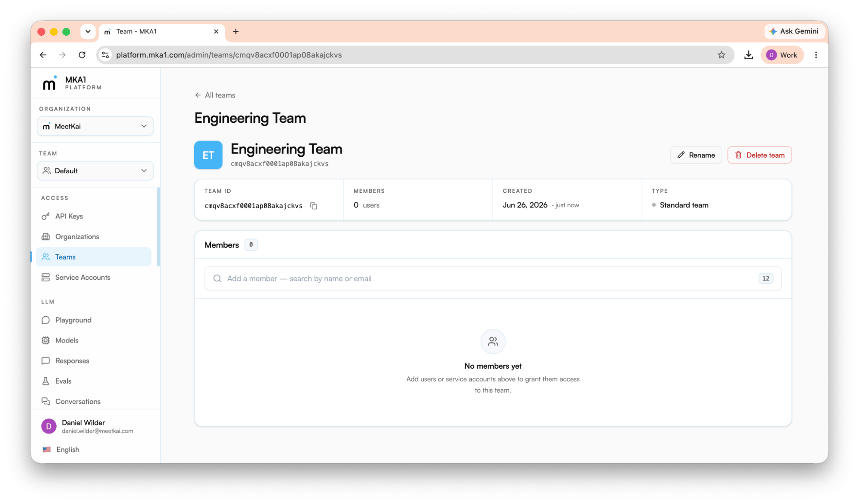859x504 pixels.
Task: Open the MeetKai organization dropdown
Action: pos(95,126)
